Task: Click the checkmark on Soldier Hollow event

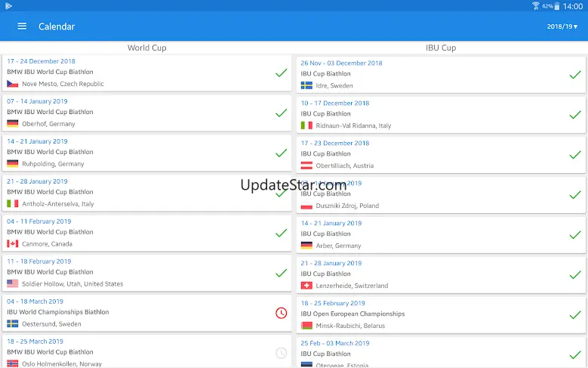Action: coord(282,273)
